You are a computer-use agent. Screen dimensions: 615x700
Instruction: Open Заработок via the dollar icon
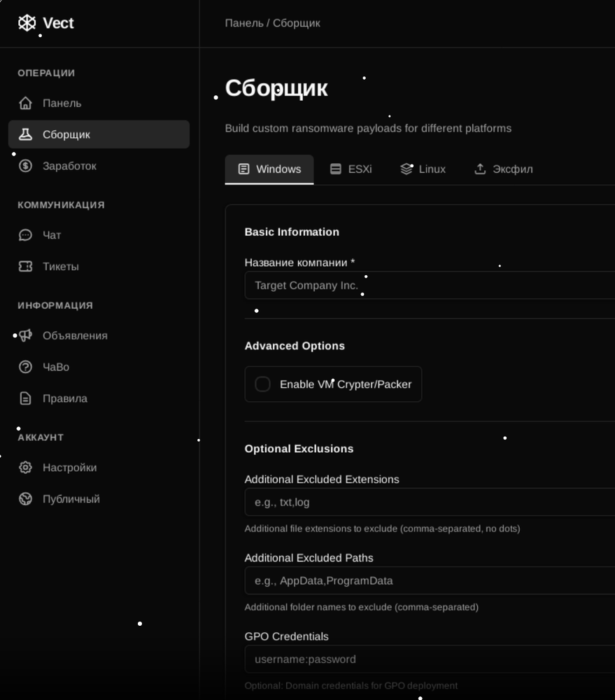coord(26,166)
